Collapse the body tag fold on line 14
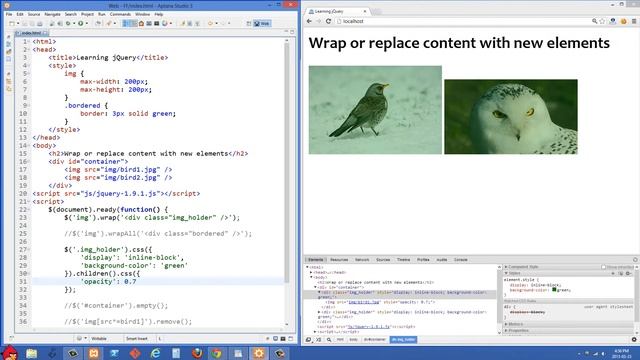The image size is (640, 360). click(x=29, y=146)
